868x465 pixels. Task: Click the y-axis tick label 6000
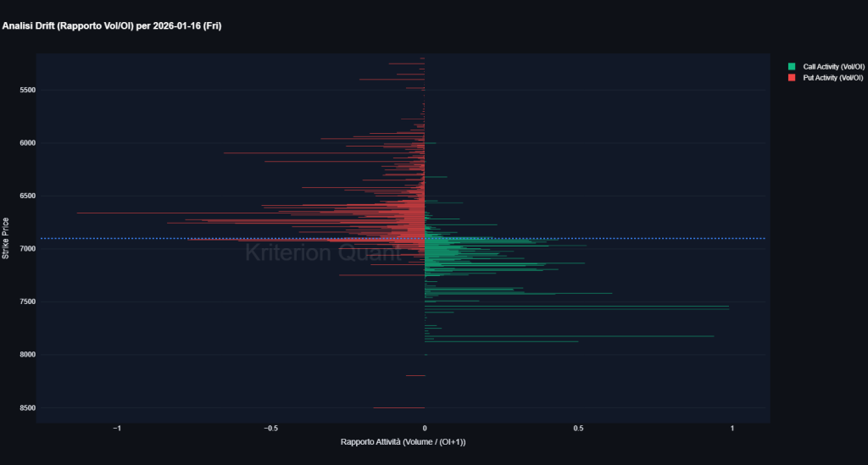tap(27, 143)
